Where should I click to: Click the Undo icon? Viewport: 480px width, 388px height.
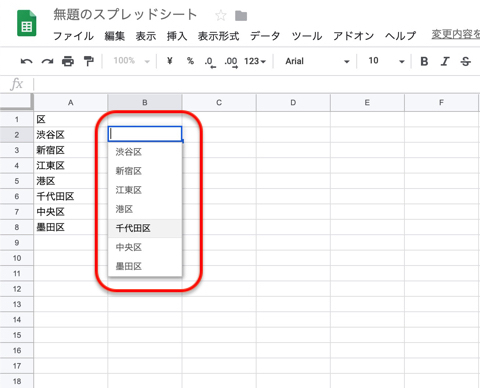[x=26, y=61]
